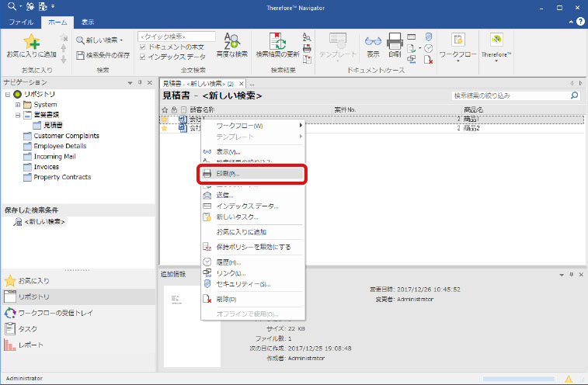Viewport: 588px width, 385px height.
Task: Collapse the 営業書類 tree node
Action: pyautogui.click(x=17, y=115)
